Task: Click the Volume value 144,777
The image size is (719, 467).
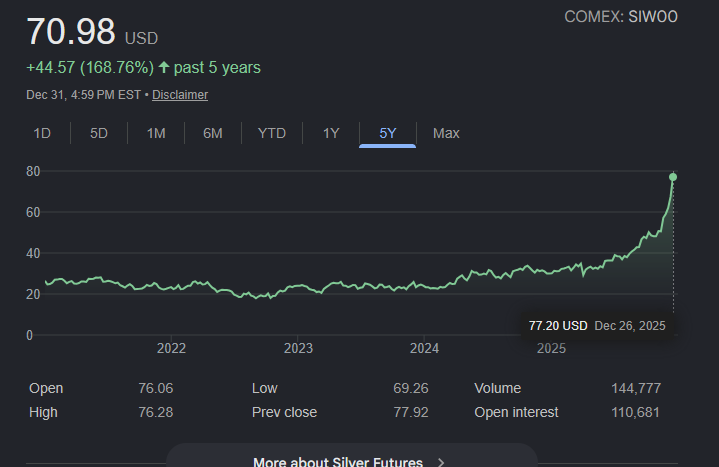Action: coord(636,389)
